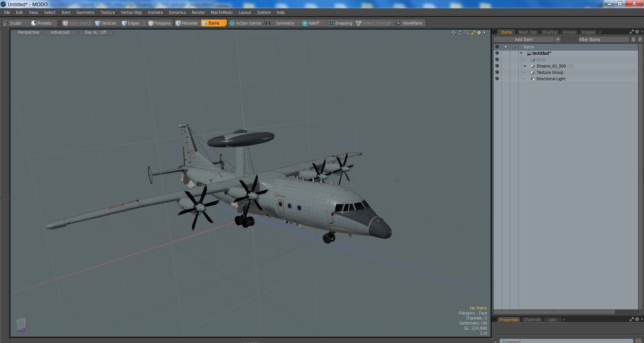This screenshot has height=343, width=644.
Task: Open Properties panel gear settings
Action: [637, 320]
